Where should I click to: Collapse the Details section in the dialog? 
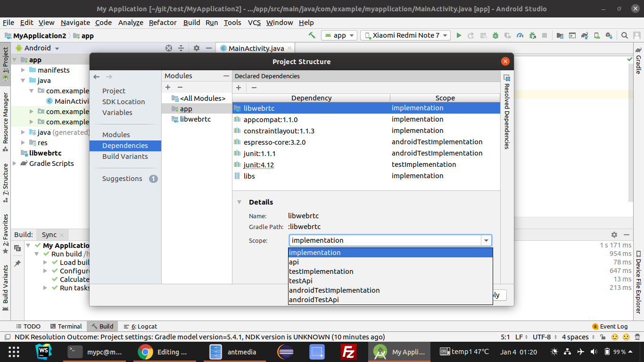click(239, 202)
